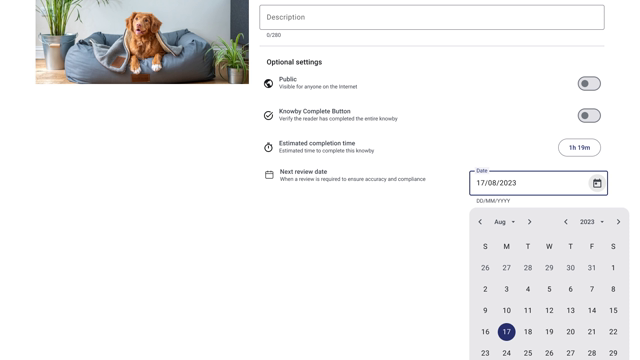Viewport: 640px width, 360px height.
Task: Open the Aug month dropdown
Action: [x=504, y=222]
